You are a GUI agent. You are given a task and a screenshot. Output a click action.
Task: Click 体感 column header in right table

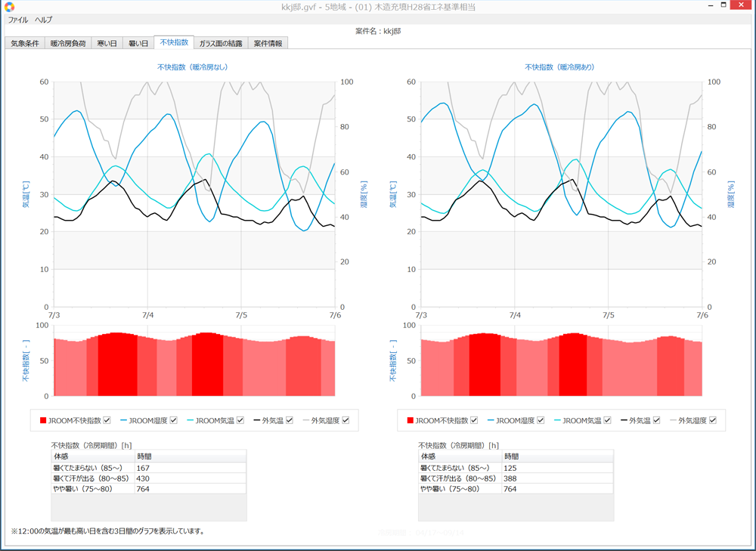[460, 456]
